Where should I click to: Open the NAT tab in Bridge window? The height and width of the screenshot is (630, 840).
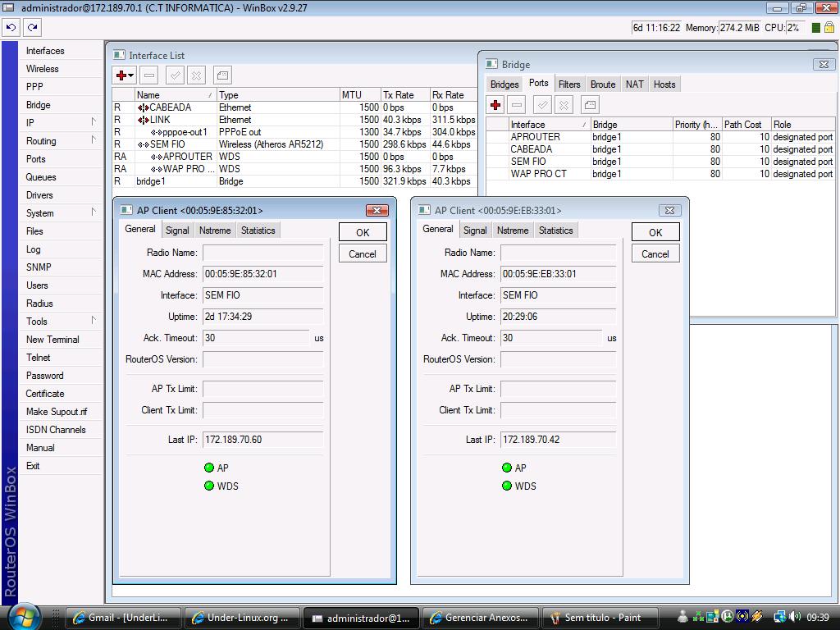coord(634,84)
